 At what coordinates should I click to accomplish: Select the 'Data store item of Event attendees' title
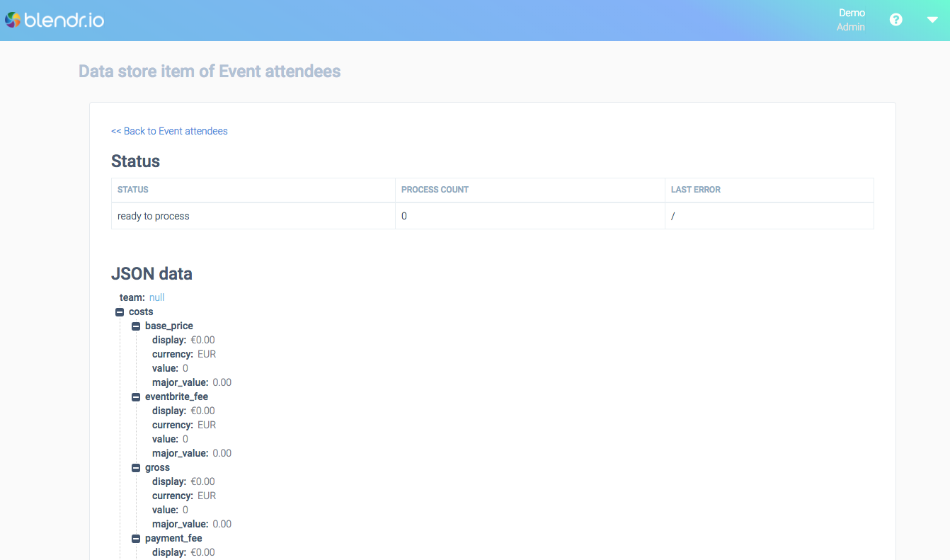210,72
